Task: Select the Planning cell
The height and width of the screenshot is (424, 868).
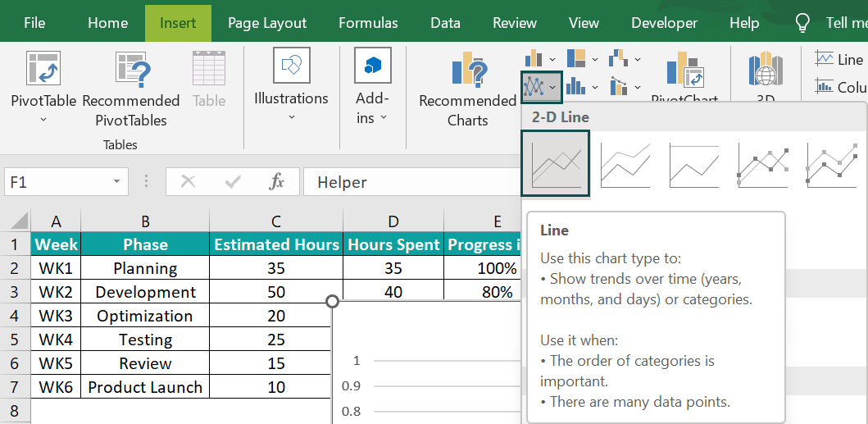Action: [145, 268]
